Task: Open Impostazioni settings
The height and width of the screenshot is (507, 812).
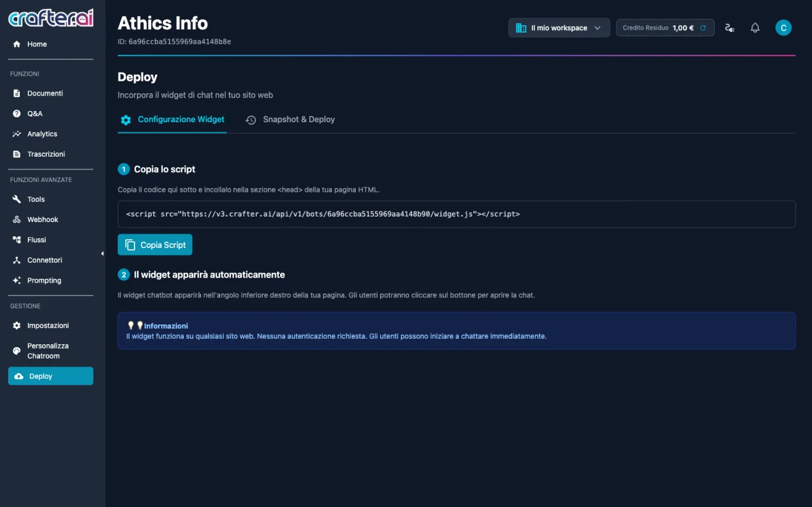Action: point(51,326)
